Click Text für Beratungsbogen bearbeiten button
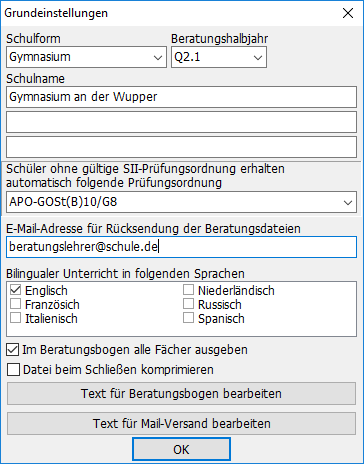364x464 pixels. [181, 394]
